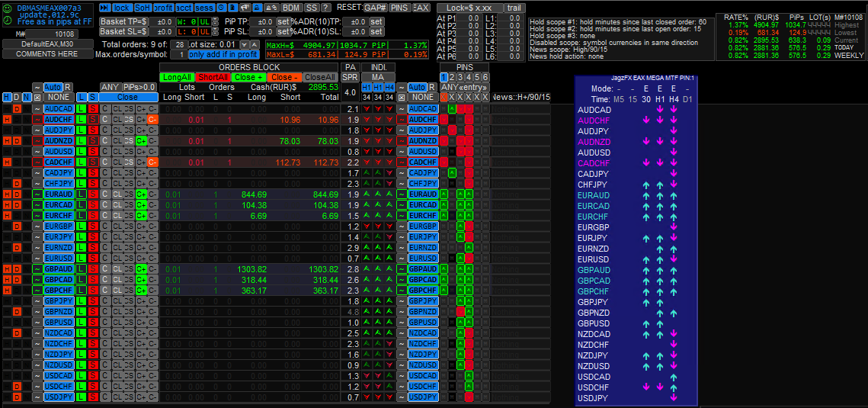Viewport: 868px width, 408px height.
Task: Click the CL button on the EURCAD row
Action: [117, 205]
